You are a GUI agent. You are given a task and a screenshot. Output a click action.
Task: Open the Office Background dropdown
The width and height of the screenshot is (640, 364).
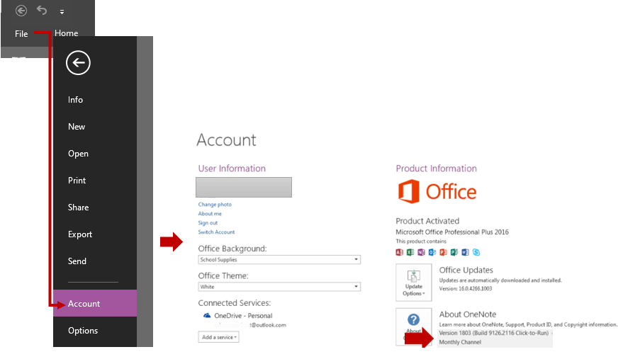[x=279, y=260]
